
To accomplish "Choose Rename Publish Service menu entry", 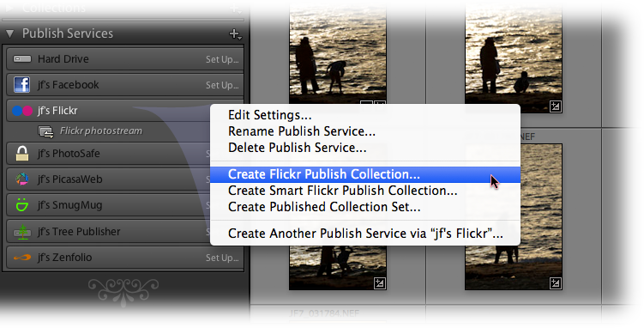I will 364,131.
